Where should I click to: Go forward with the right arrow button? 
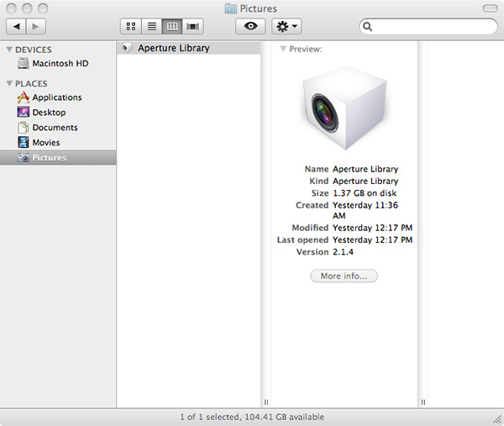pos(35,26)
